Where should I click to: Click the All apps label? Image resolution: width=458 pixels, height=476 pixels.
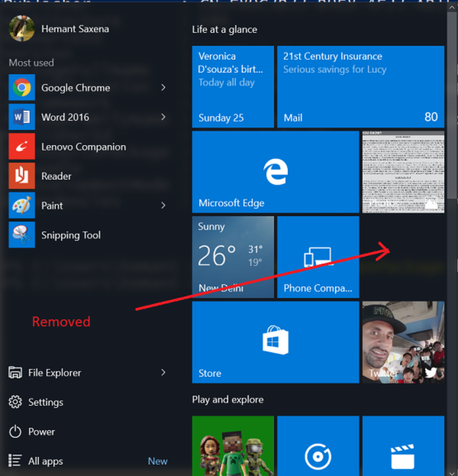click(45, 461)
